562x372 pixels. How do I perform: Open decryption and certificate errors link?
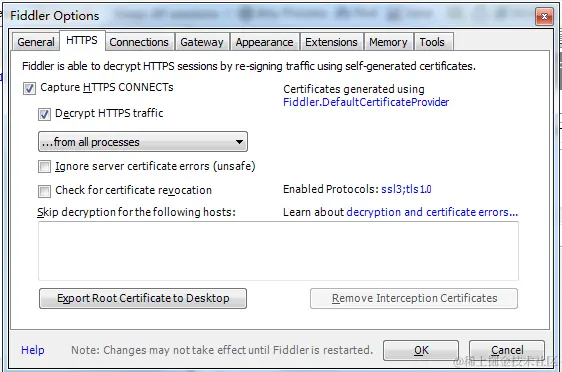(432, 212)
